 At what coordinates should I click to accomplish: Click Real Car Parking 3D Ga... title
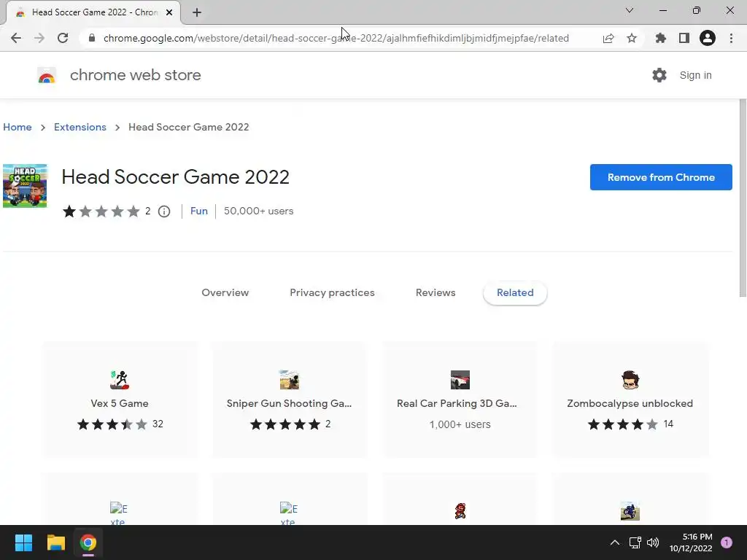(x=457, y=403)
